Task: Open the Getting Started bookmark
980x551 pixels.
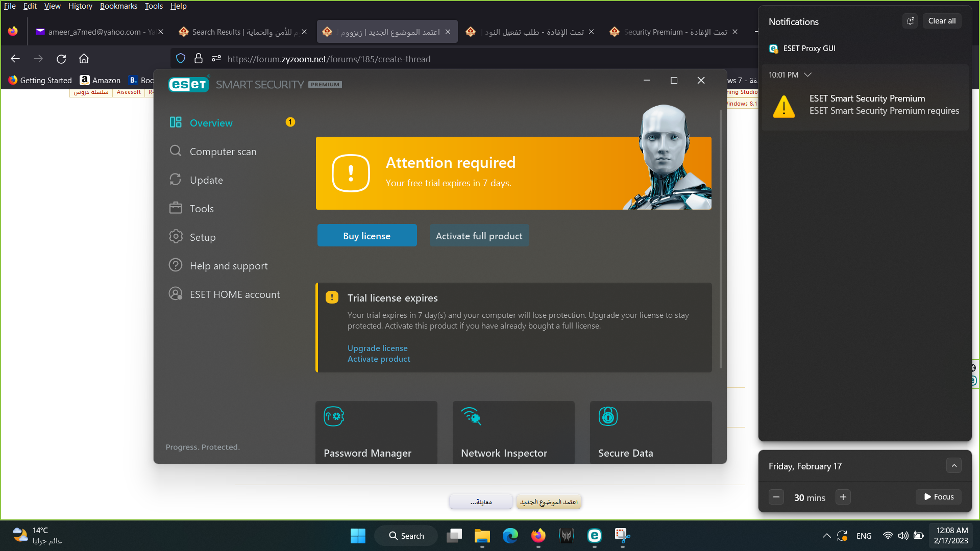Action: pos(40,80)
